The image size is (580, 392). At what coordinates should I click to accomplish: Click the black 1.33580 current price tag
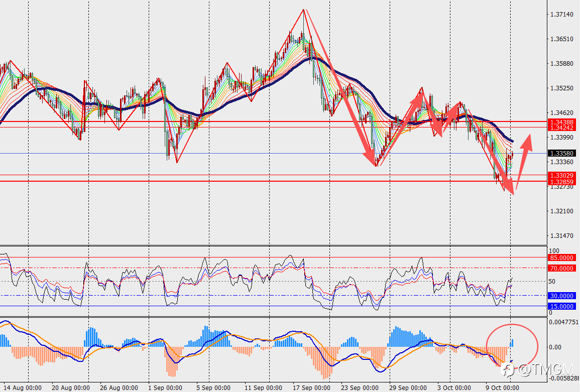[x=561, y=154]
